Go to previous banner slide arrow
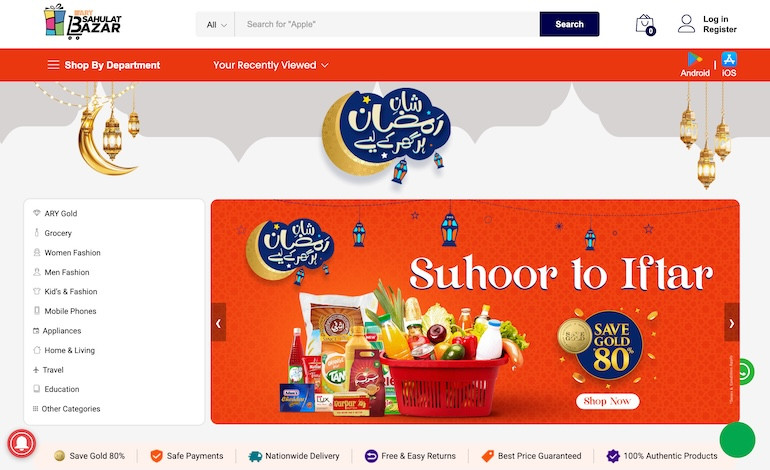Viewport: 770px width, 470px height. [219, 323]
